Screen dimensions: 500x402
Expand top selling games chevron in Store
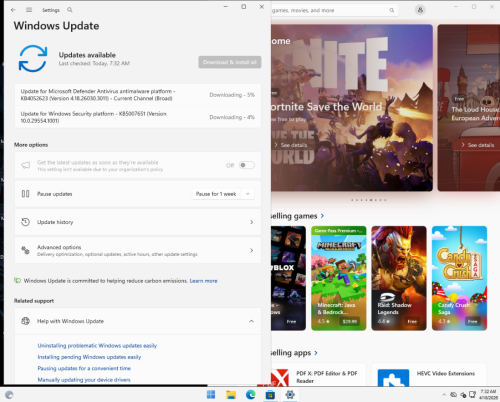[x=322, y=216]
